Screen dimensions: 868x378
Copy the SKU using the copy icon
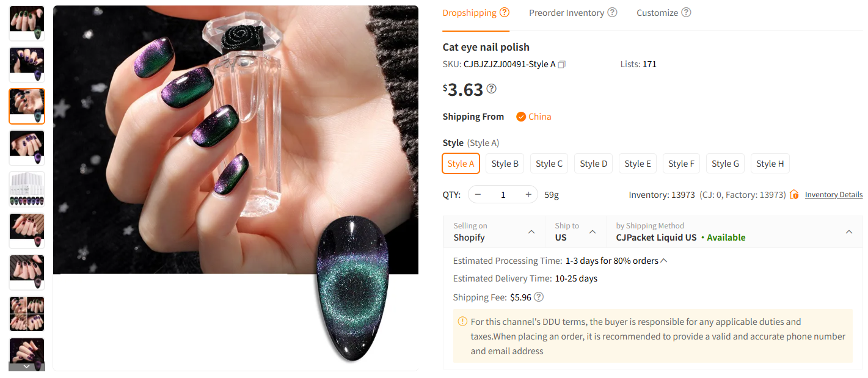tap(561, 64)
